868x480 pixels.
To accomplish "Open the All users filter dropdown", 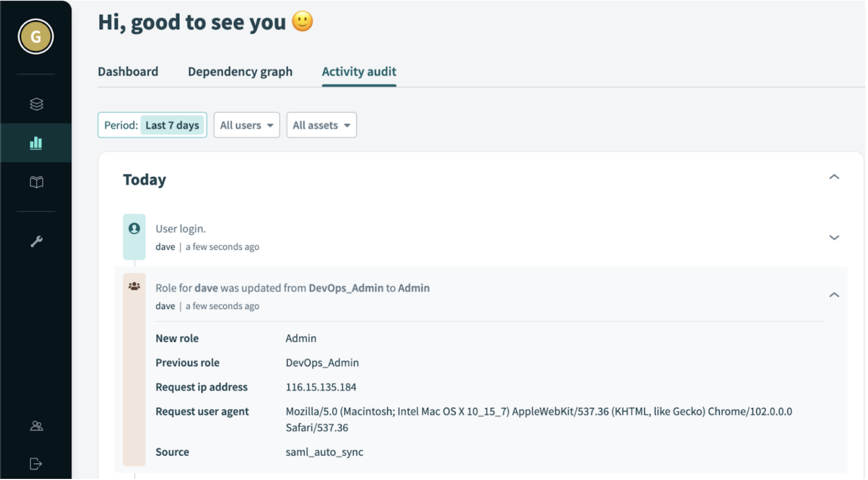I will pyautogui.click(x=247, y=125).
